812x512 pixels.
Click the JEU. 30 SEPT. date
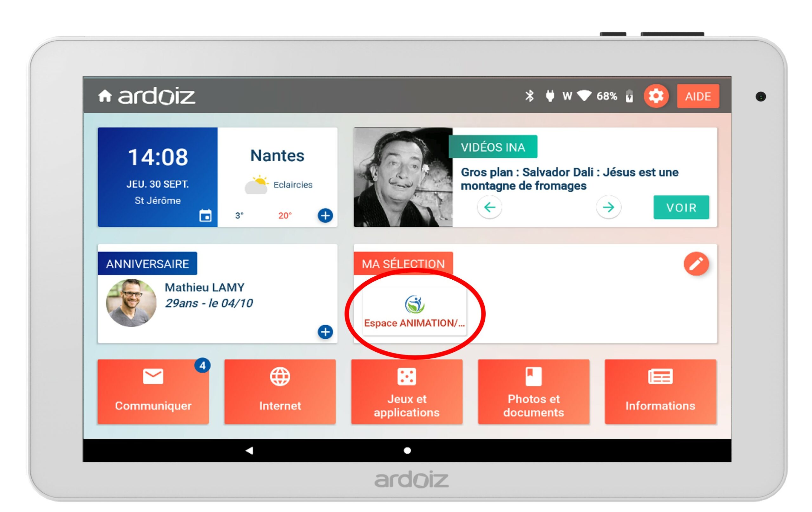point(157,184)
